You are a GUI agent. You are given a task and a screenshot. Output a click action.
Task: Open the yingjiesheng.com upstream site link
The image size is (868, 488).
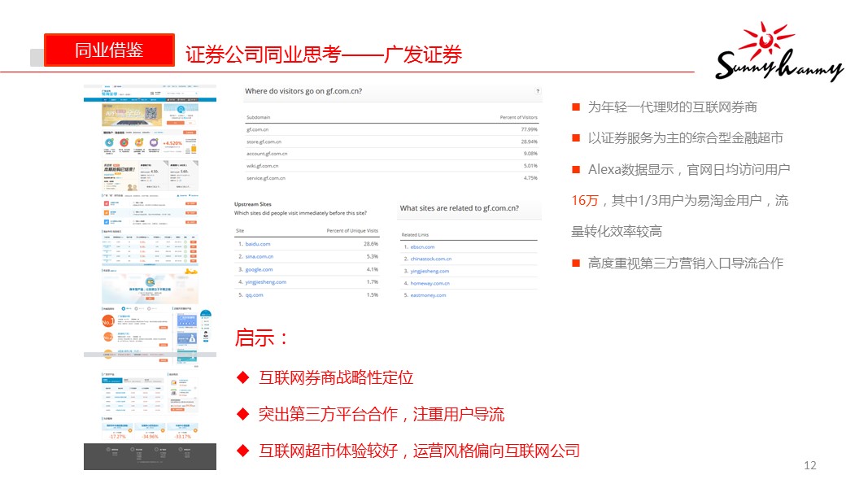click(x=266, y=282)
